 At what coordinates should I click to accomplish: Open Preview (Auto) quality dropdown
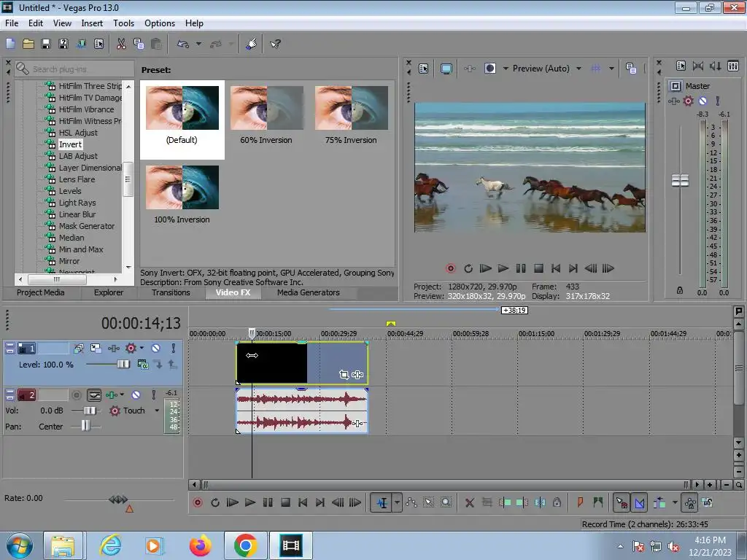coord(578,69)
